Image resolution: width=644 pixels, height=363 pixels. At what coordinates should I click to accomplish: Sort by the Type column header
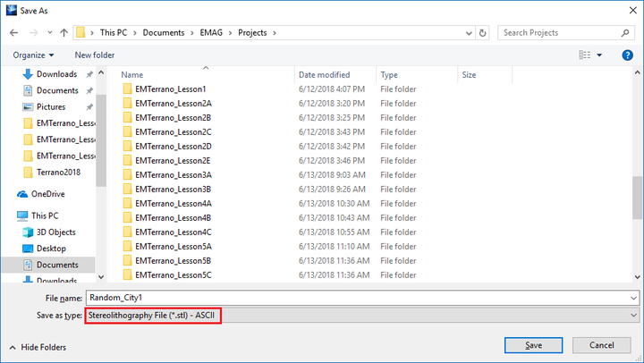pyautogui.click(x=388, y=75)
